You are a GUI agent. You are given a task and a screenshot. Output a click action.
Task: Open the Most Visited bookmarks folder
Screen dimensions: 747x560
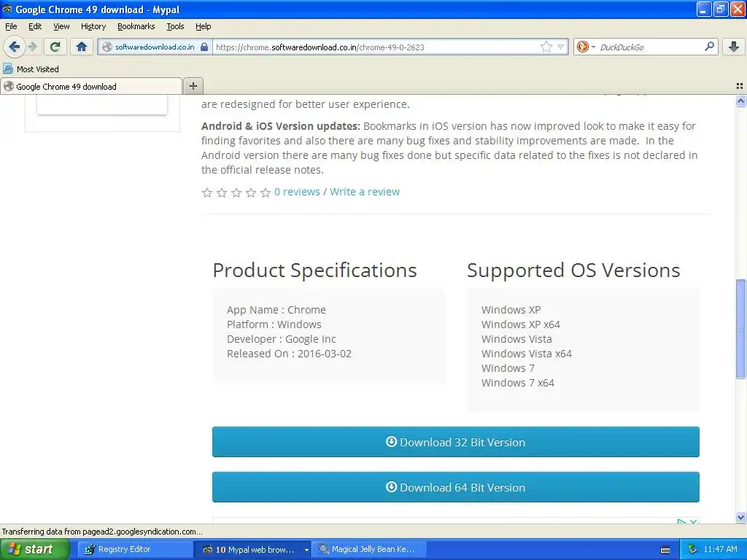click(31, 69)
